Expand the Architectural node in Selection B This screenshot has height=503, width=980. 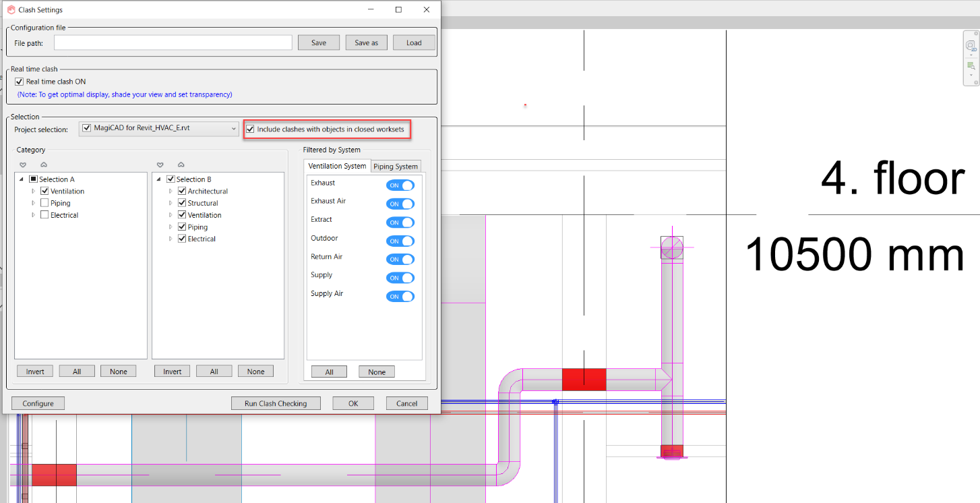click(x=171, y=191)
